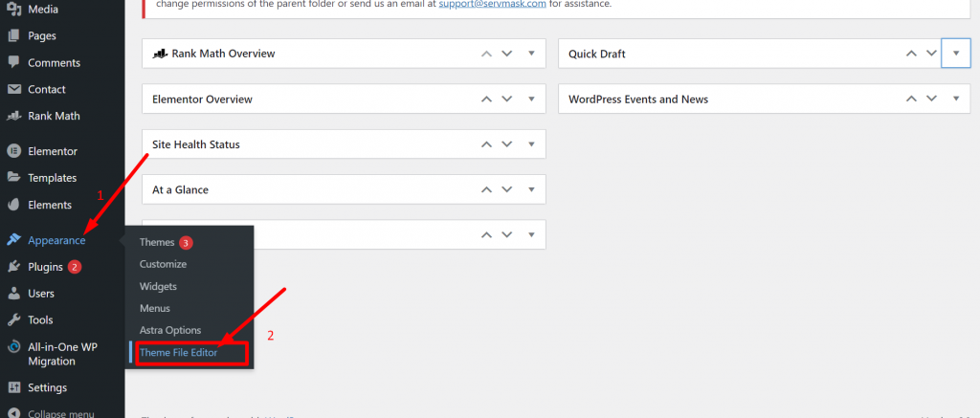980x418 pixels.
Task: Toggle Quick Draft panel triangle
Action: (956, 54)
